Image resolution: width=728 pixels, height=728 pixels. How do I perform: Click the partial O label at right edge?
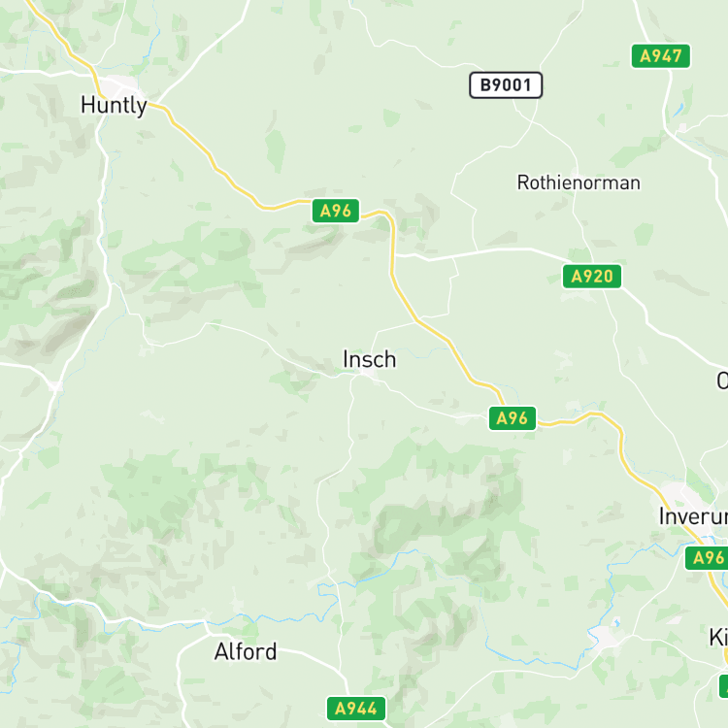(x=722, y=381)
